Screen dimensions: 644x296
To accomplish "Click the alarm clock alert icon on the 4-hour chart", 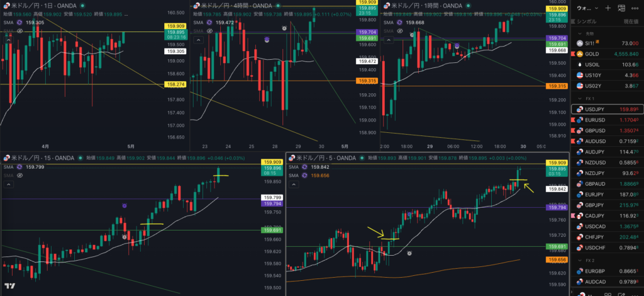I will point(285,28).
